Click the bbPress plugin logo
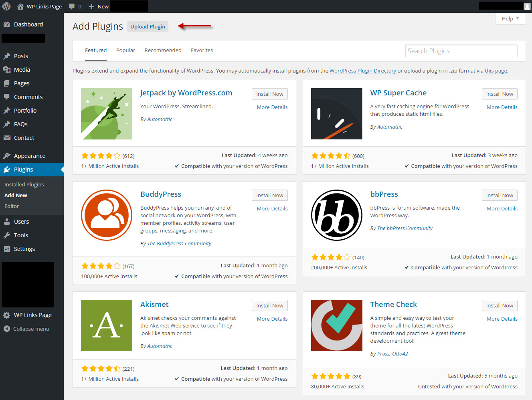The width and height of the screenshot is (532, 400). point(337,215)
